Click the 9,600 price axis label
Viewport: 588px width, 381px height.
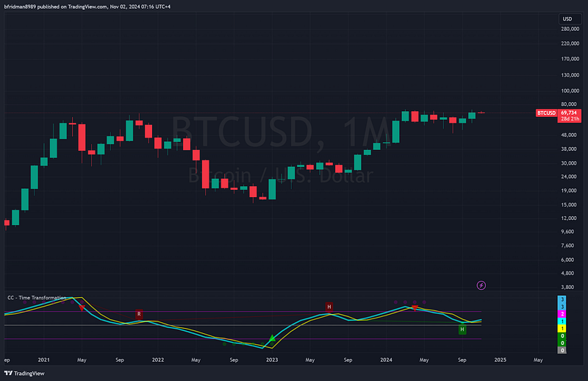pos(568,232)
